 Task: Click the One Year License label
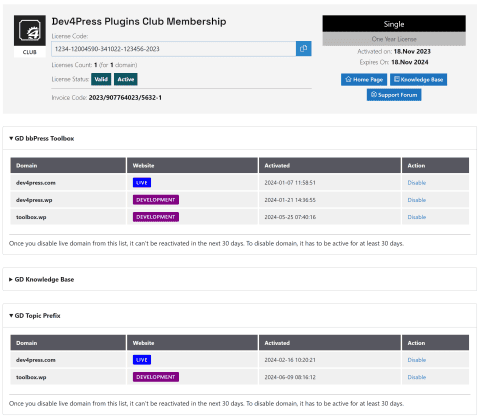(x=394, y=39)
